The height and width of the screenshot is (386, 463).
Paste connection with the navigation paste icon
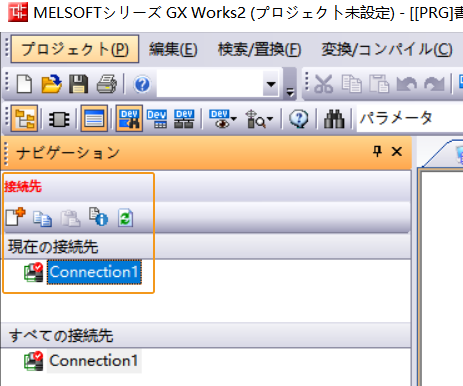[70, 219]
